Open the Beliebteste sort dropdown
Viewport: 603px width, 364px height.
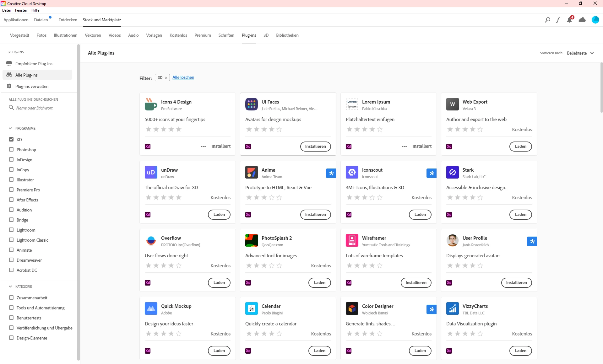click(x=580, y=53)
